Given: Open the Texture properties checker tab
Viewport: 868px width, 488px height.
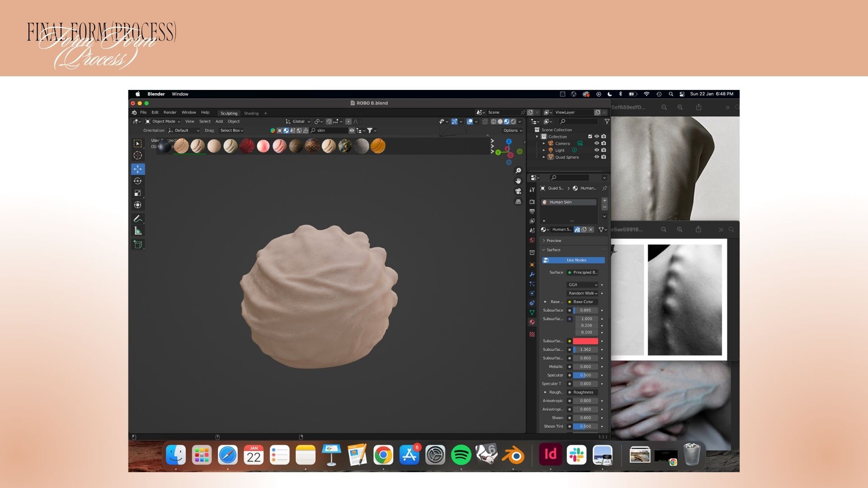Looking at the screenshot, I should pos(532,334).
